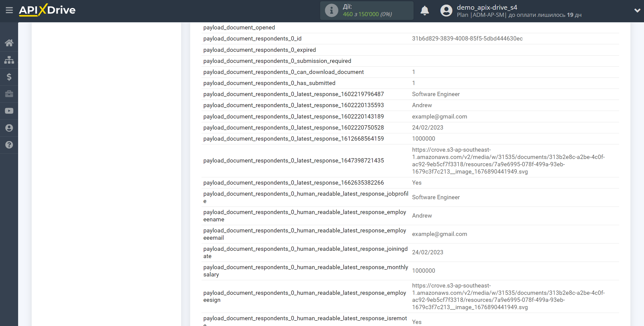Click the employeesign amazonaws SVG URL
This screenshot has width=644, height=326.
(508, 296)
